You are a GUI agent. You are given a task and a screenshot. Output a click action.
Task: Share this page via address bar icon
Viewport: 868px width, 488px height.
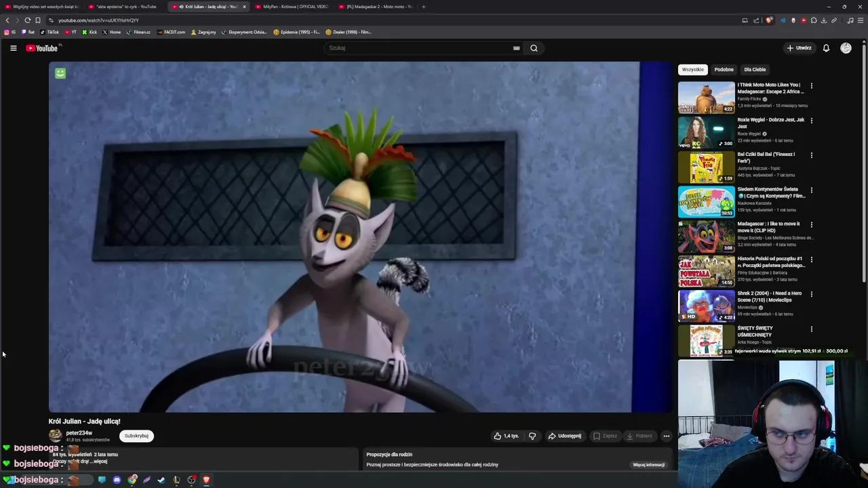756,20
